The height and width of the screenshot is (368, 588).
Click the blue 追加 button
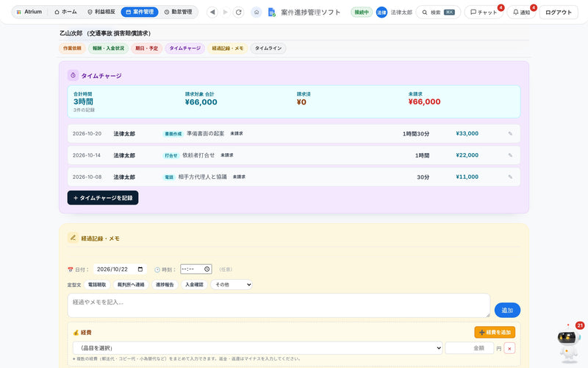tap(507, 310)
